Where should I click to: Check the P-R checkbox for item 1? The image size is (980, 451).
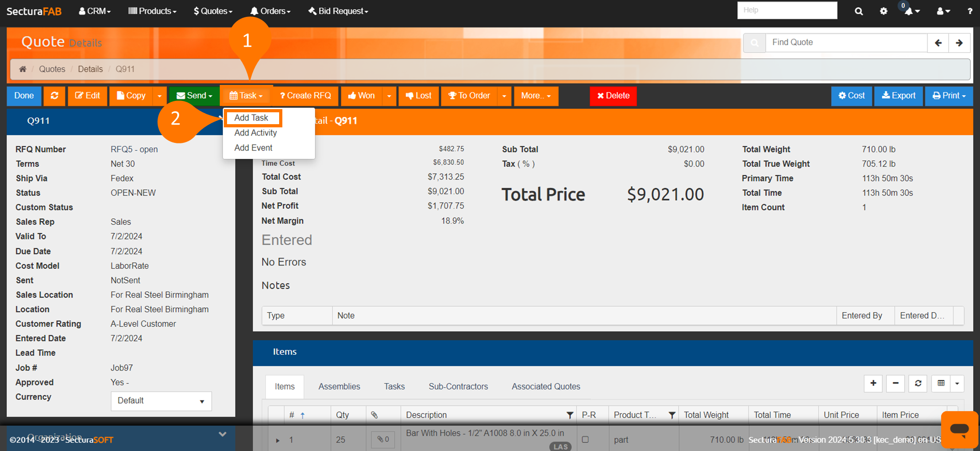coord(585,440)
